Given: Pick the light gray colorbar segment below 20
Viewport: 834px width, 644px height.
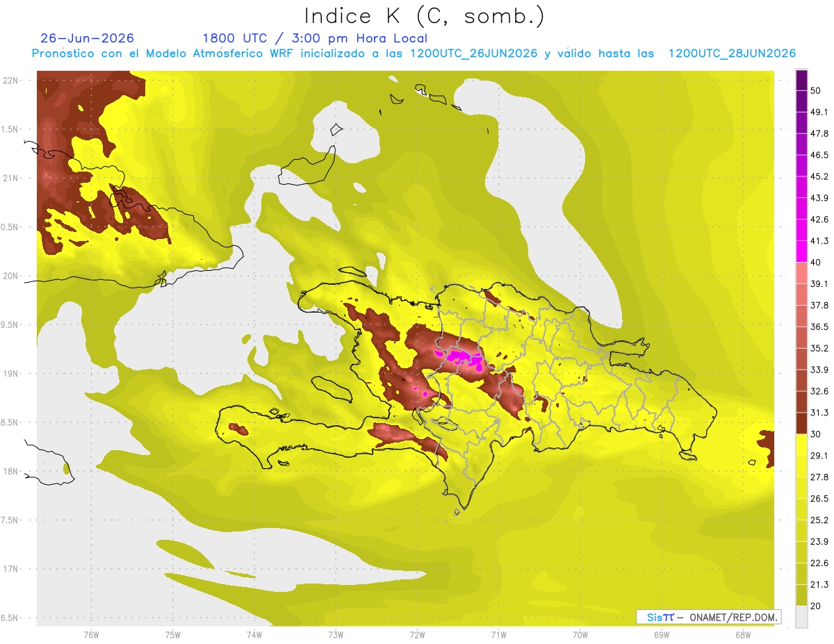Looking at the screenshot, I should [801, 617].
